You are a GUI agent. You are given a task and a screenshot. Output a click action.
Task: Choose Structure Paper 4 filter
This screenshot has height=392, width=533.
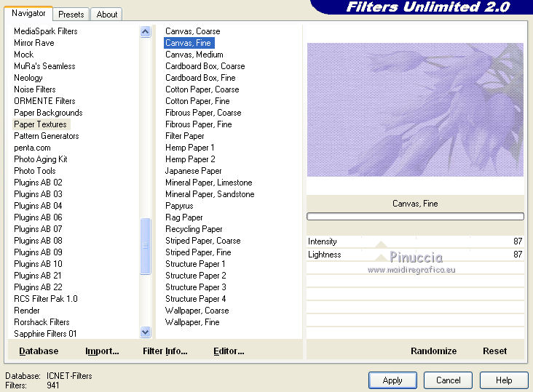click(x=195, y=299)
